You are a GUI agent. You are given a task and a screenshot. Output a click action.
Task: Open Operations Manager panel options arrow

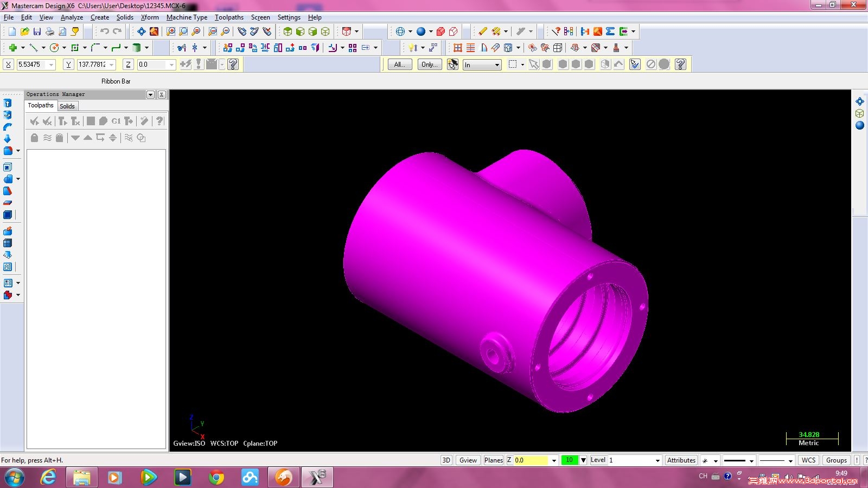tap(150, 94)
